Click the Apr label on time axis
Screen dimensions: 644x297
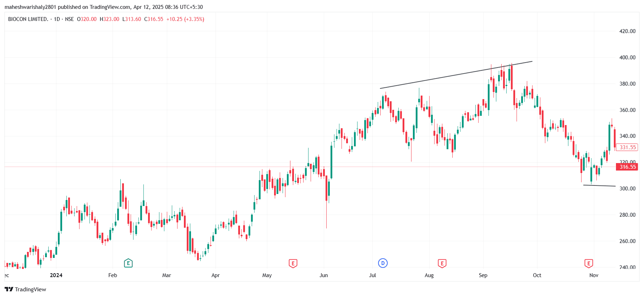coord(215,275)
